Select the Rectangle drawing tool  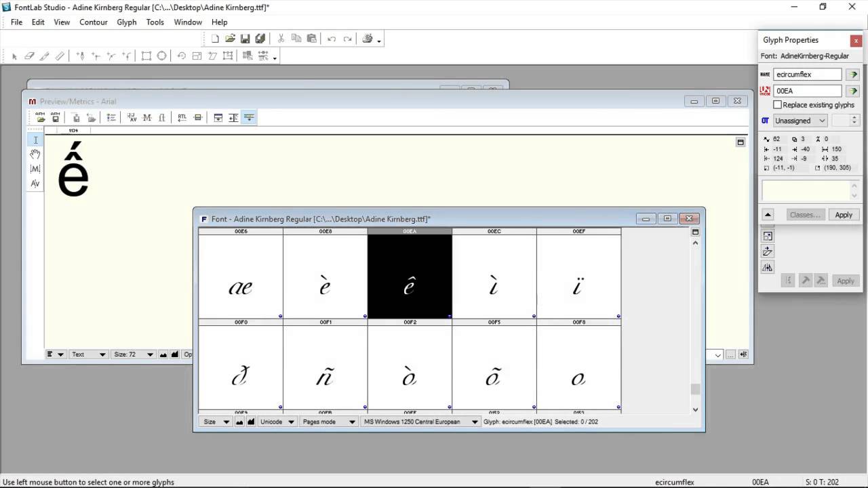point(146,56)
